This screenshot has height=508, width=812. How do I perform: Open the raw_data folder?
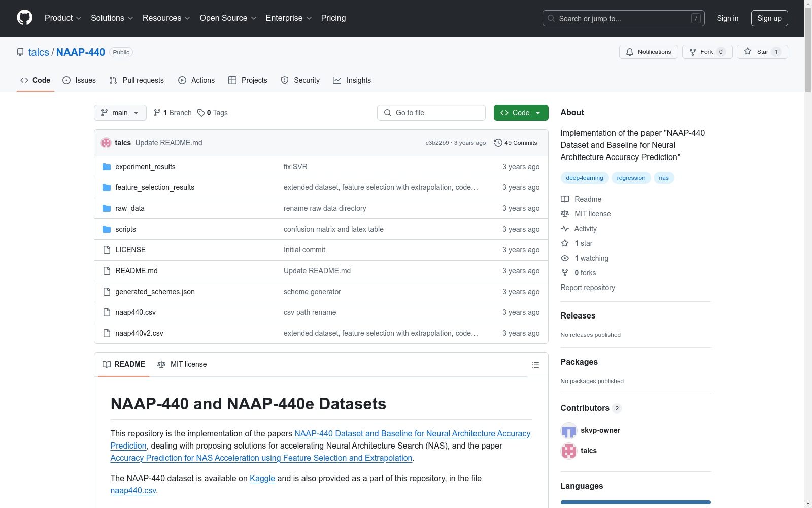tap(130, 208)
